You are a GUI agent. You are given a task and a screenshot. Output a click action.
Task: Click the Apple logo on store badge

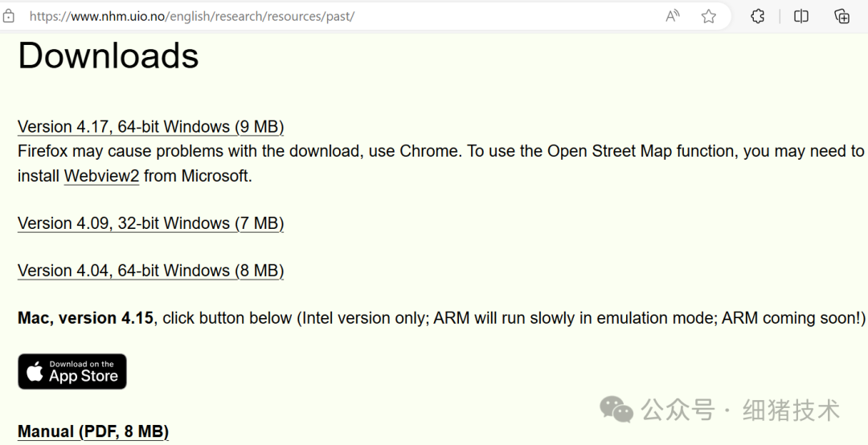(x=35, y=372)
